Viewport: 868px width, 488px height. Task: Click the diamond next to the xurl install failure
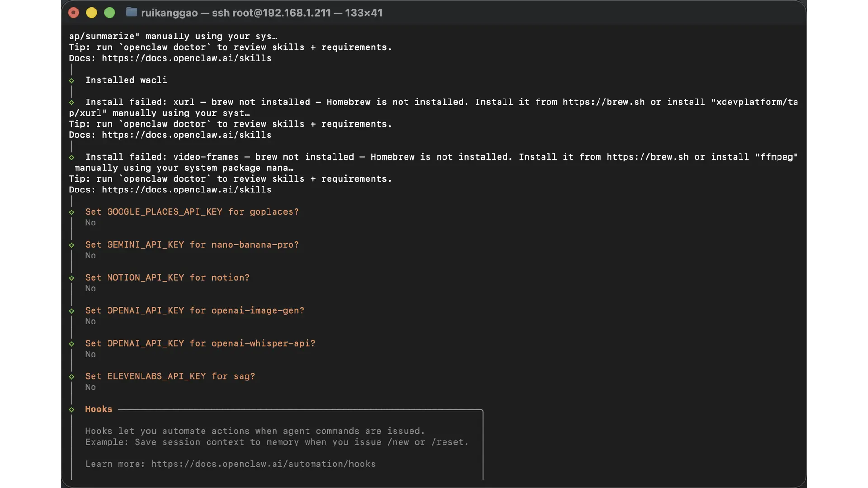point(71,103)
